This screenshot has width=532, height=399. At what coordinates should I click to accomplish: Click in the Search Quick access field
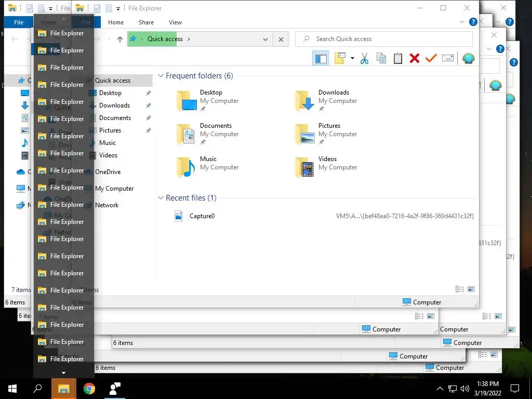pos(384,39)
